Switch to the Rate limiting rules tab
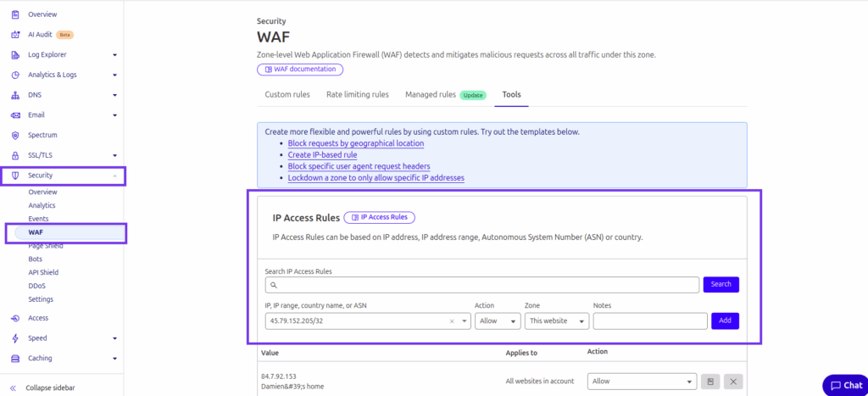Image resolution: width=868 pixels, height=396 pixels. 358,95
